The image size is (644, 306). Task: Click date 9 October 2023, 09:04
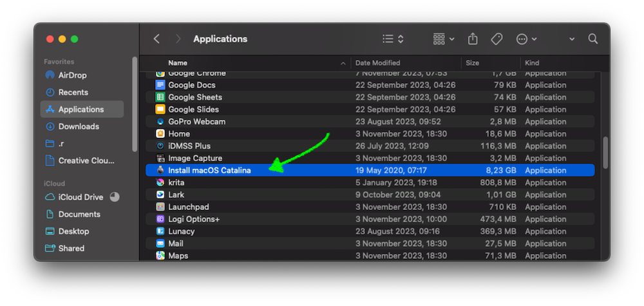[398, 195]
